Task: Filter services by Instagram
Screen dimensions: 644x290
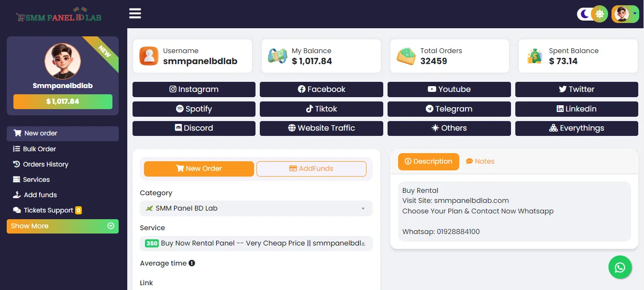Action: [194, 89]
